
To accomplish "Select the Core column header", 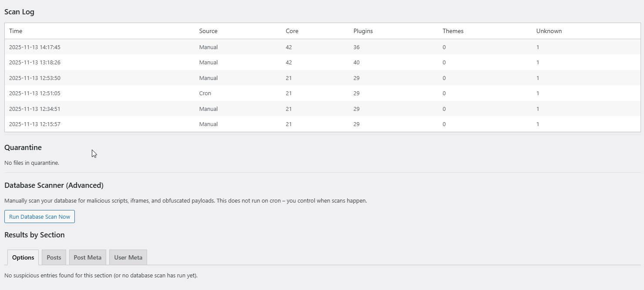I will (292, 31).
